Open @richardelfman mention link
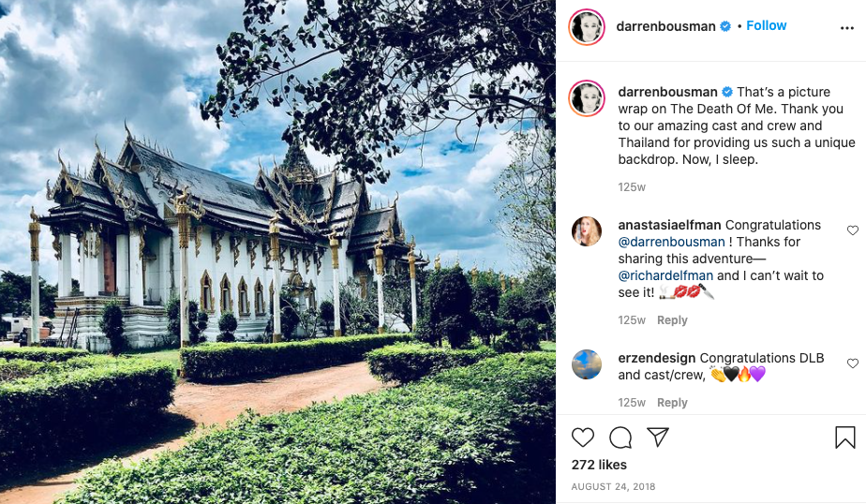Viewport: 866px width, 504px height. [665, 275]
